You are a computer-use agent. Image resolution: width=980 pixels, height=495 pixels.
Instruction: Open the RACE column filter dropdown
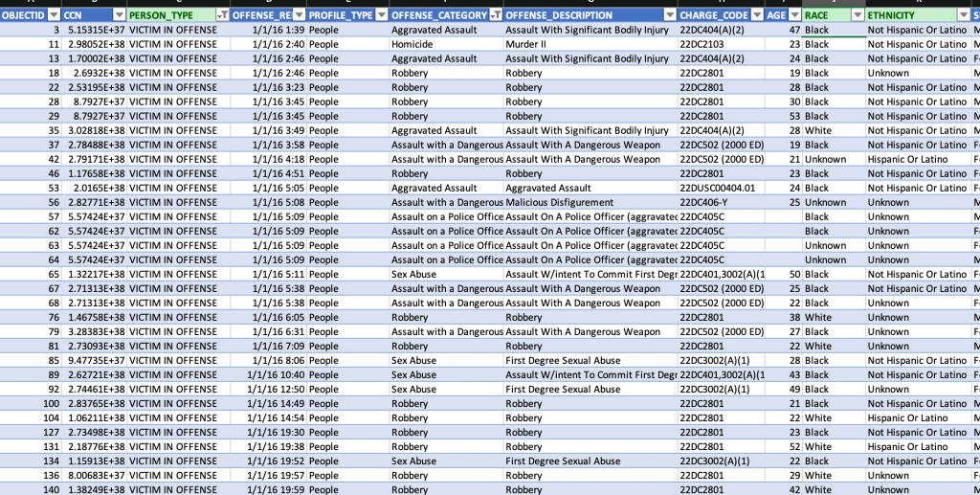click(857, 15)
